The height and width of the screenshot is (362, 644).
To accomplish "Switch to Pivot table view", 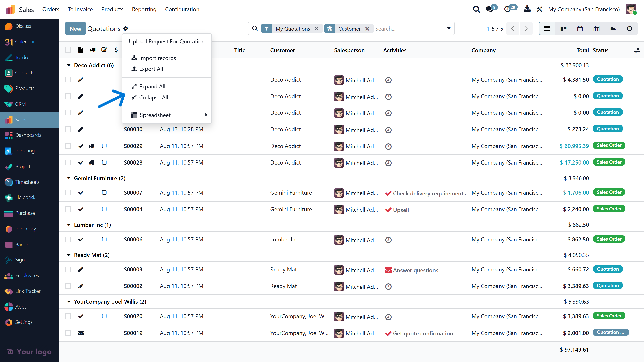I will tap(596, 29).
